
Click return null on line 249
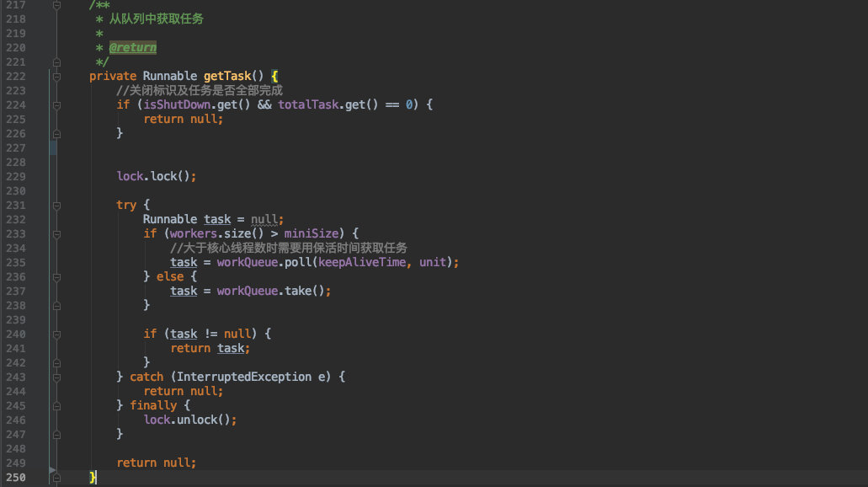click(156, 463)
